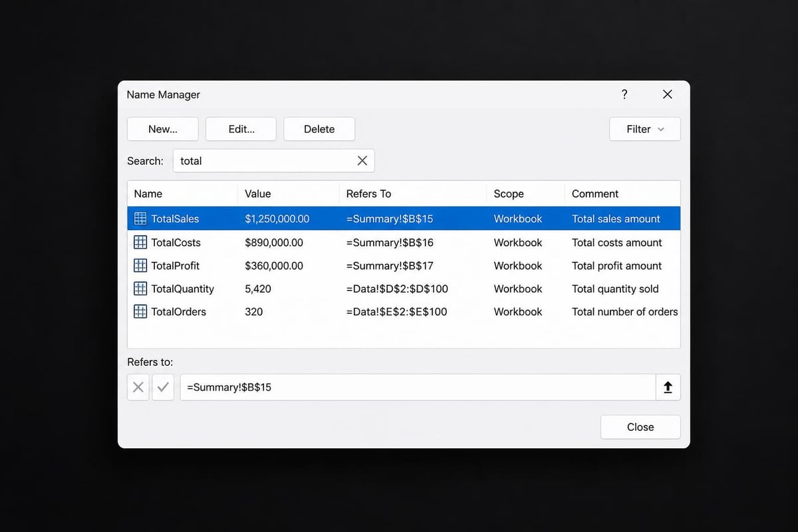Close the Name Manager with the title bar X
Screen dimensions: 798x532
[668, 94]
